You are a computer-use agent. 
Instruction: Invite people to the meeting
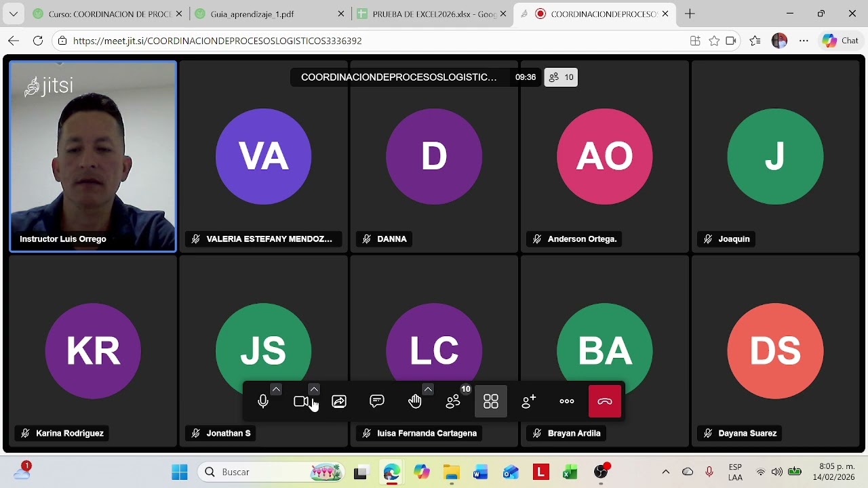(x=529, y=401)
